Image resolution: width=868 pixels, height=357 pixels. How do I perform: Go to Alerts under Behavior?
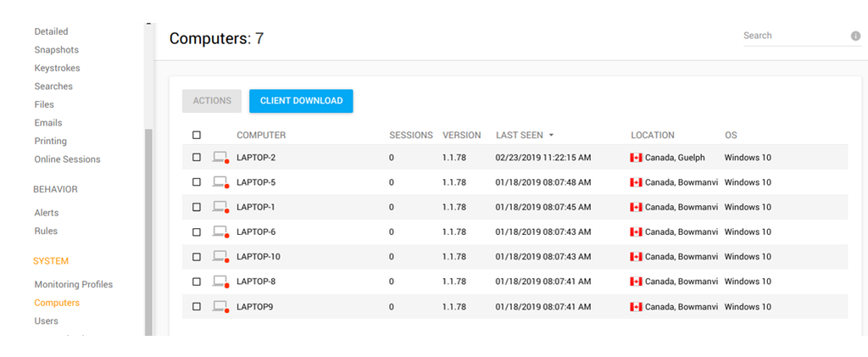tap(47, 213)
